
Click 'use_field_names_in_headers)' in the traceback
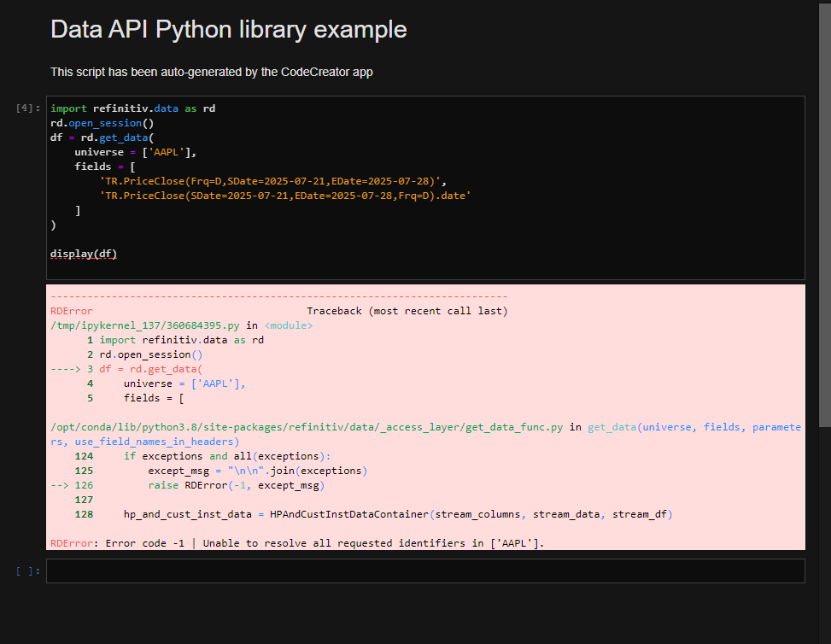coord(157,442)
